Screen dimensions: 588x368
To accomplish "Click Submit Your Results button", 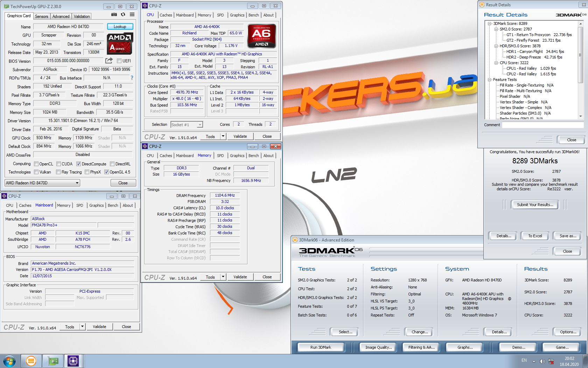I will tap(535, 205).
